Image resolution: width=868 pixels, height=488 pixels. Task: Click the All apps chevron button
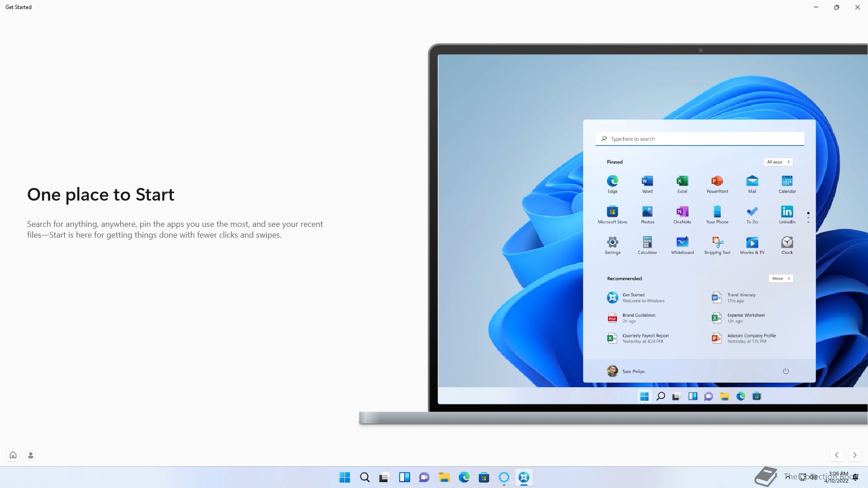point(778,162)
